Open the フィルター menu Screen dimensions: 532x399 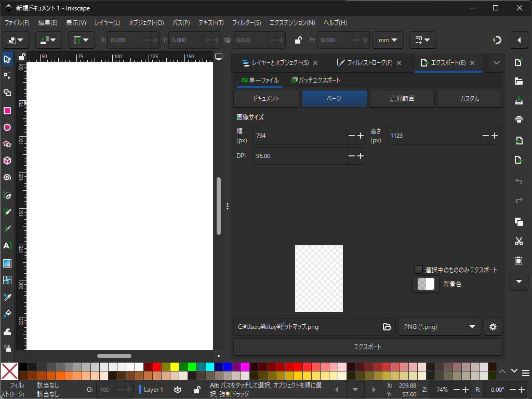tap(246, 22)
